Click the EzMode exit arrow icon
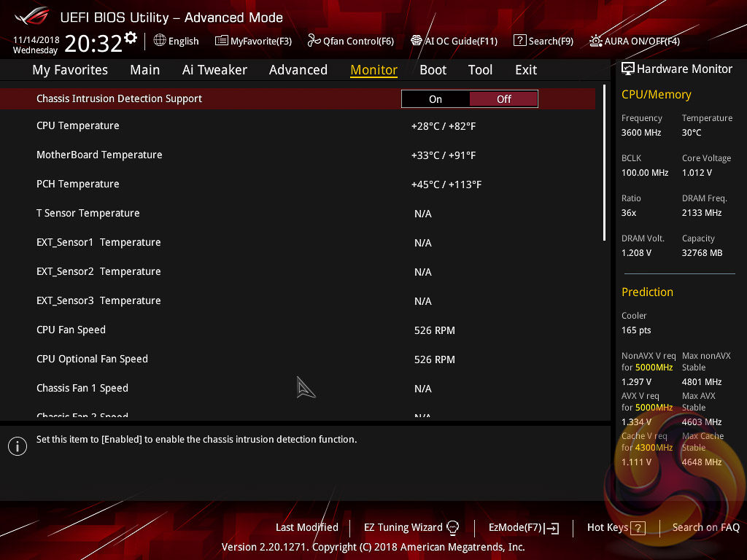The height and width of the screenshot is (560, 747). [x=551, y=528]
